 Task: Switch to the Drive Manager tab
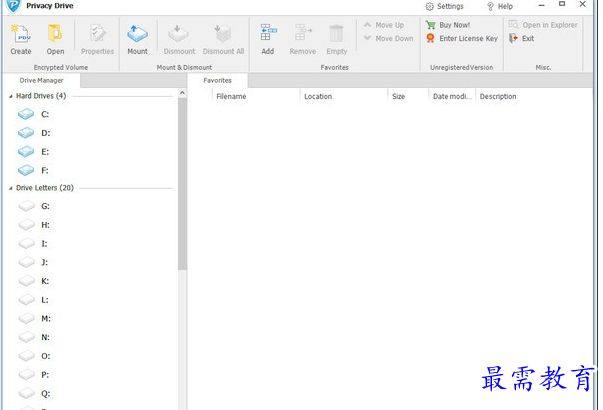point(41,80)
